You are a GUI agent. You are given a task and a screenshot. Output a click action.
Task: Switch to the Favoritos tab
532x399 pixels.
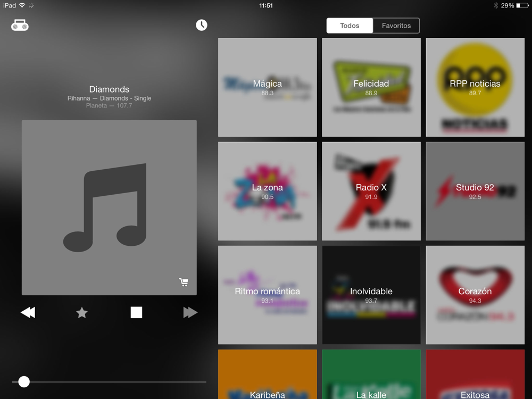click(396, 26)
